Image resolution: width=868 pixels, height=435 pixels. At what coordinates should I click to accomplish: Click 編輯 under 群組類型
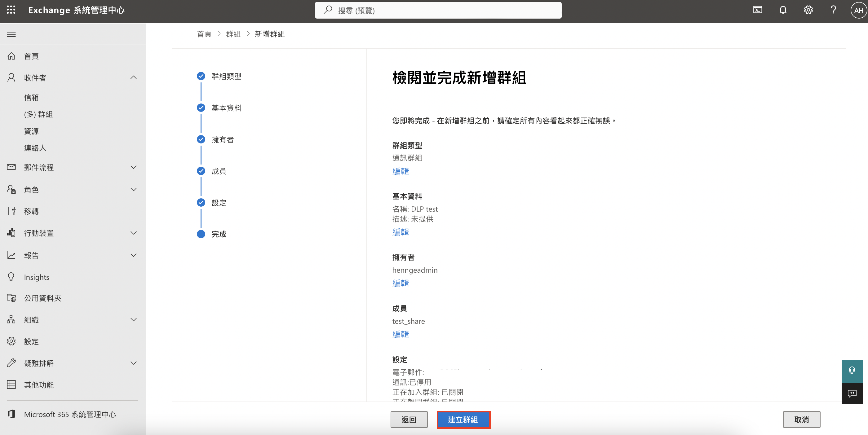pos(401,171)
